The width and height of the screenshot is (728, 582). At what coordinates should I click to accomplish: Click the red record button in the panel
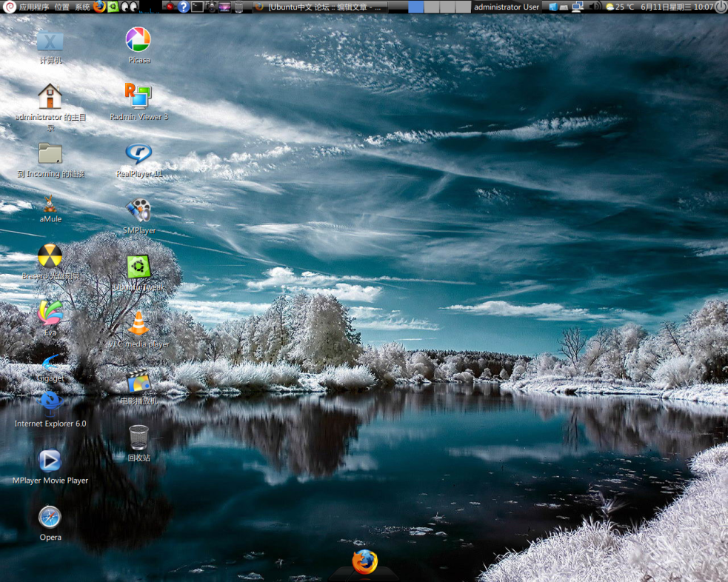[x=170, y=7]
